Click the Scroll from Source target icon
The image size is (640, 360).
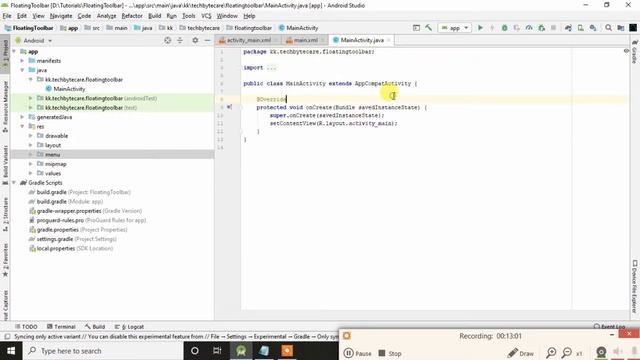click(x=167, y=40)
